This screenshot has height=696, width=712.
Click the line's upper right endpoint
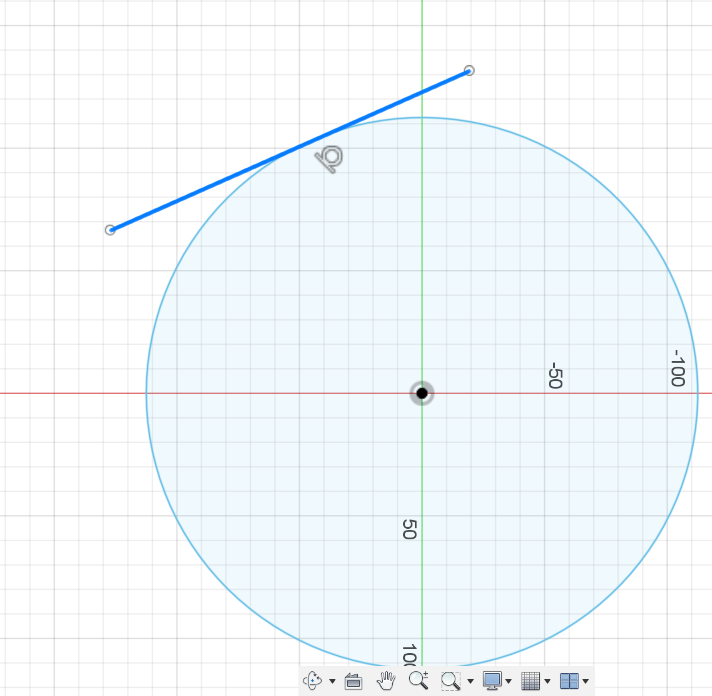point(469,70)
